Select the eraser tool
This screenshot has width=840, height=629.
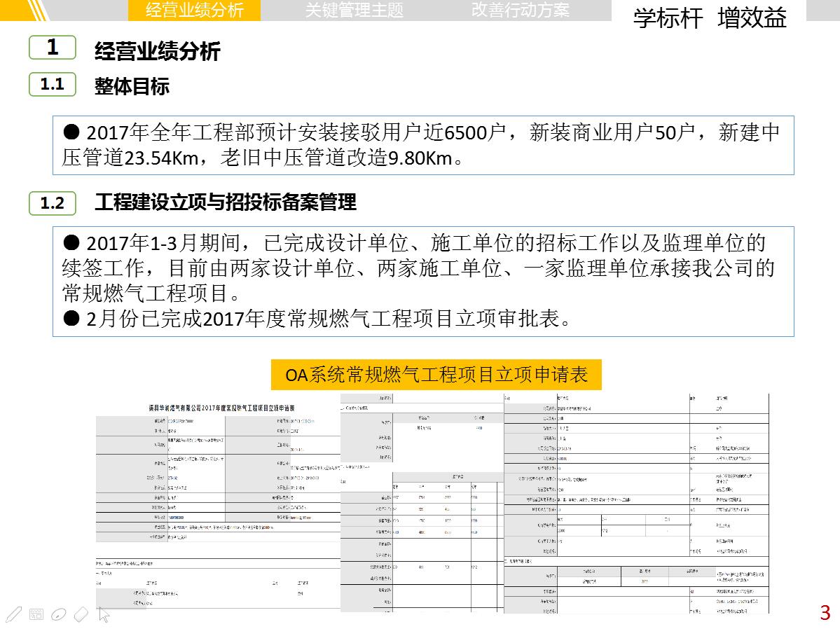click(x=81, y=614)
